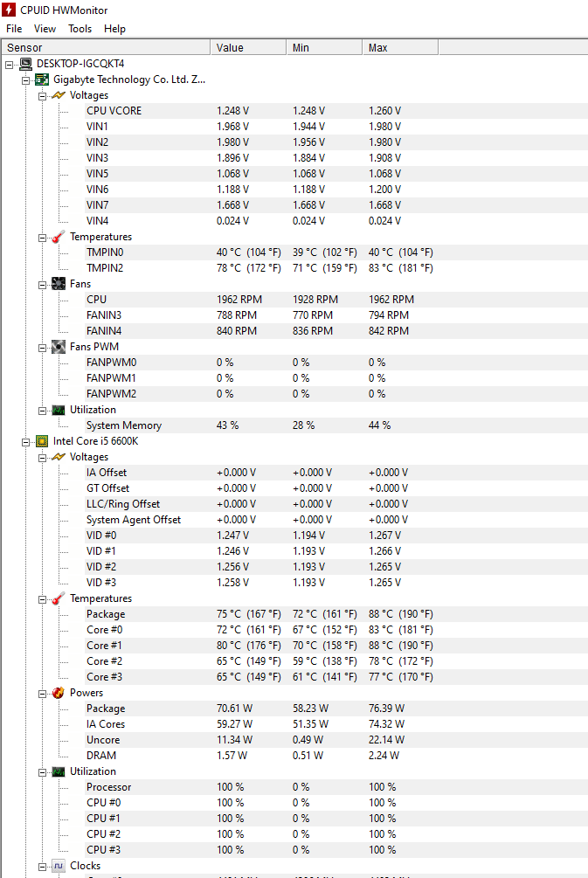Open the File menu
Viewport: 588px width, 878px height.
[x=14, y=29]
